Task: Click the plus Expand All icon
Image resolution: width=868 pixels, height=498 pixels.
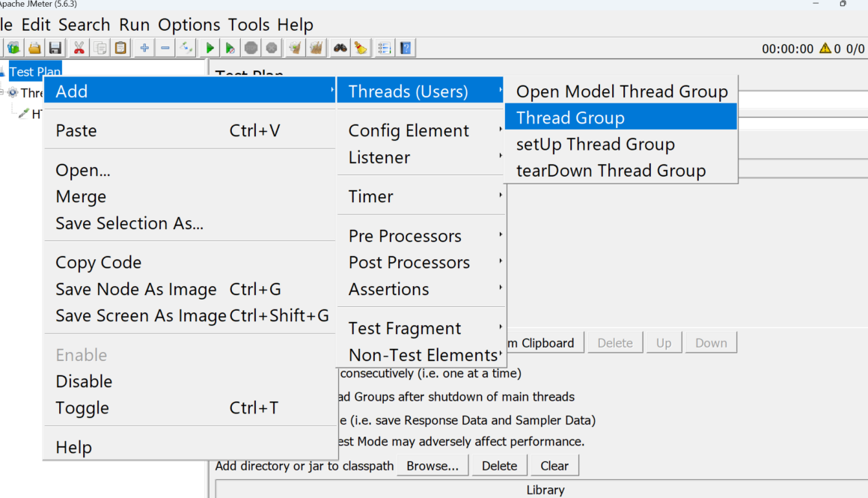Action: [x=144, y=48]
